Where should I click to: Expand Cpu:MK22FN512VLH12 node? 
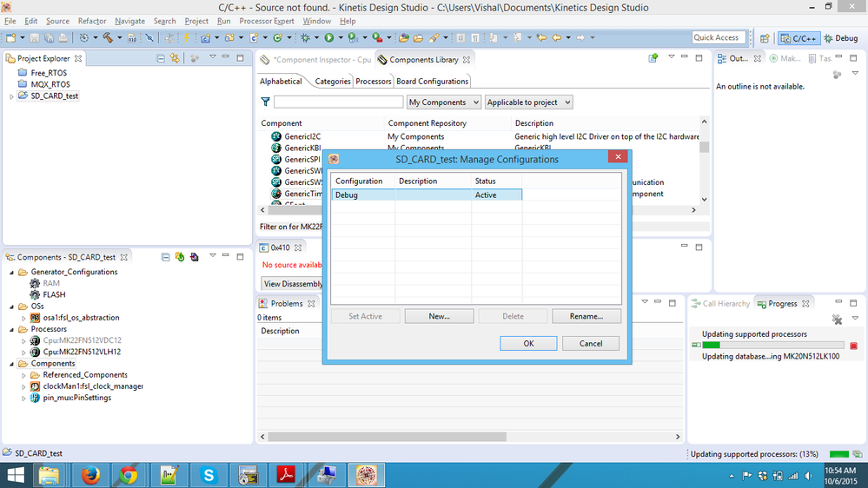click(23, 353)
